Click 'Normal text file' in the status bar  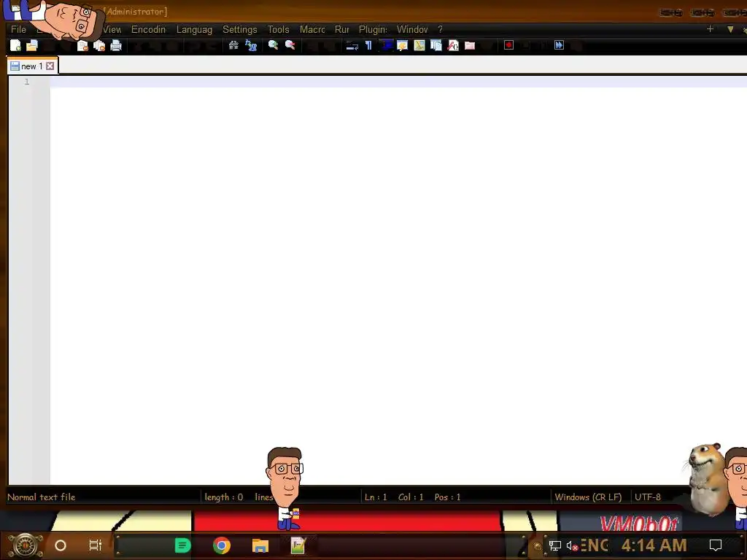pos(42,497)
